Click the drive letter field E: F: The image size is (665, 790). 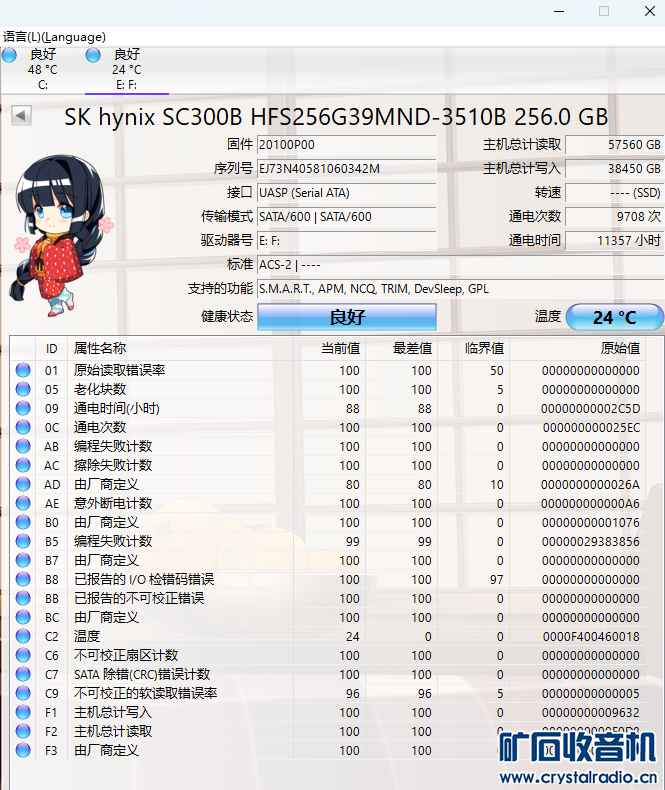point(347,241)
